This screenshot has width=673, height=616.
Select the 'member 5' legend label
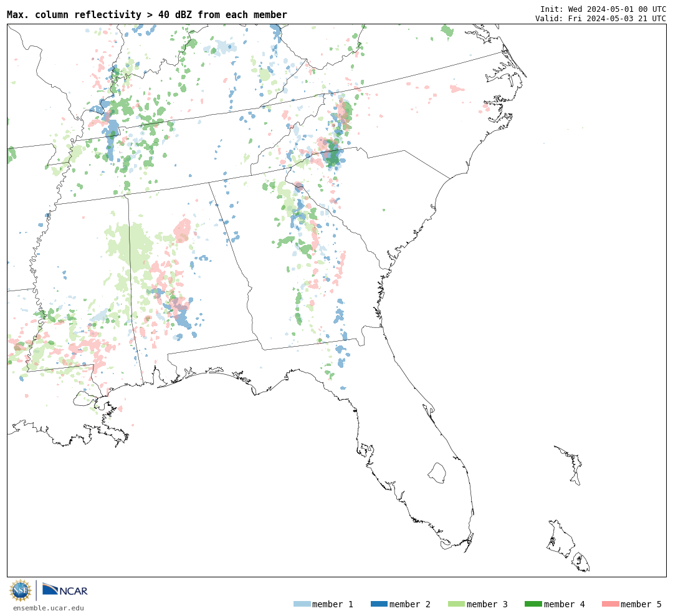click(641, 604)
